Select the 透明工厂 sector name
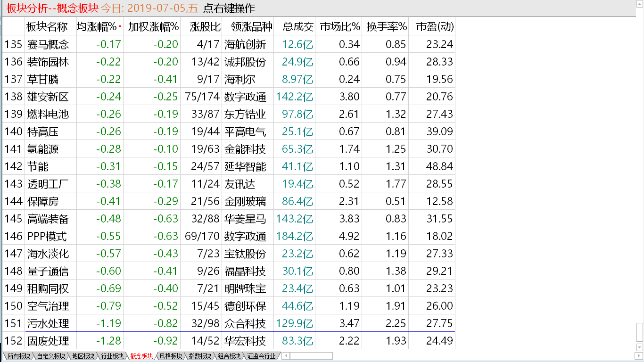This screenshot has width=644, height=362. point(48,184)
